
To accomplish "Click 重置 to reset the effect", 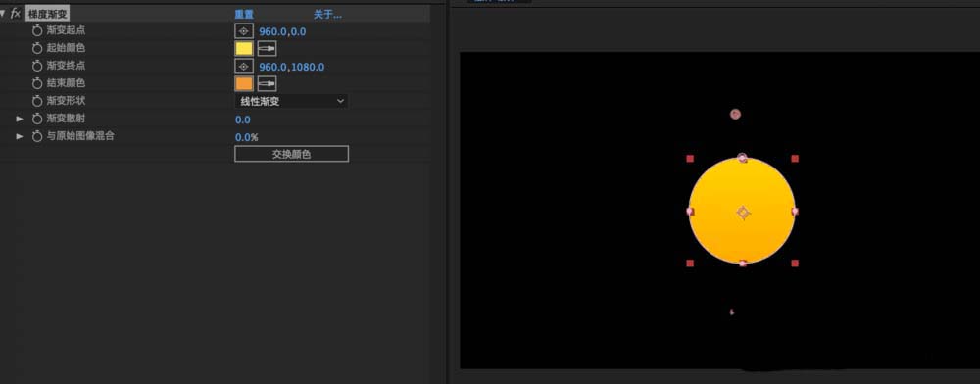I will pyautogui.click(x=244, y=14).
